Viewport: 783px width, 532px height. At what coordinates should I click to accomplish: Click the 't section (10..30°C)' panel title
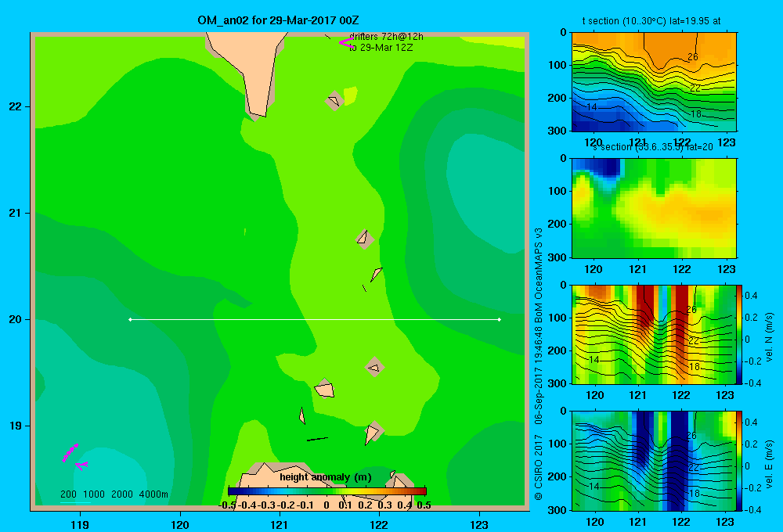(651, 21)
